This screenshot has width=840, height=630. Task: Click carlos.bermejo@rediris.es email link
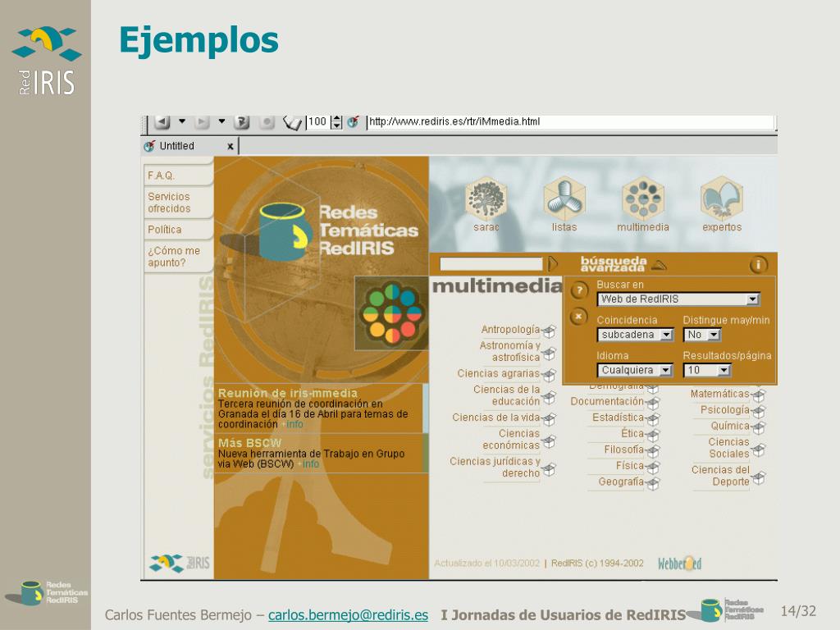pos(348,615)
